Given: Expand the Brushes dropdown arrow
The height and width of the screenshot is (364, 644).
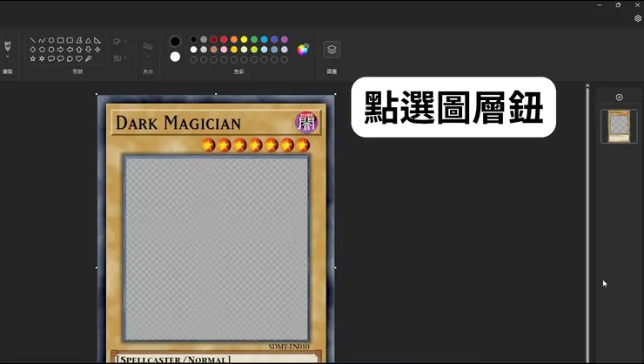Looking at the screenshot, I should pos(7,57).
